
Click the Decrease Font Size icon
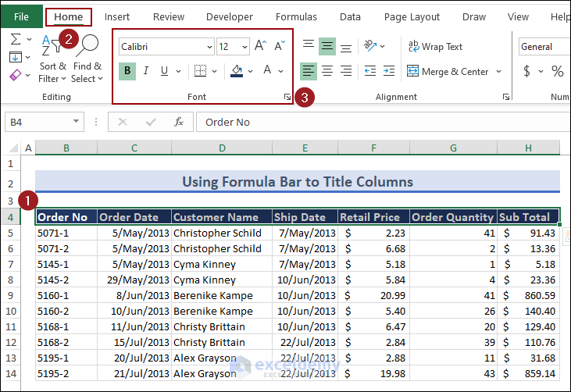[x=279, y=47]
